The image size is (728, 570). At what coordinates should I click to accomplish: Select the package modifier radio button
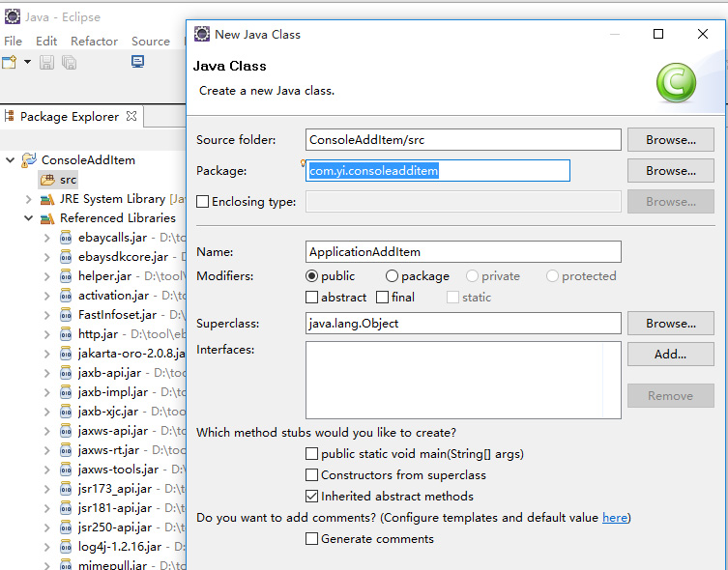(392, 276)
